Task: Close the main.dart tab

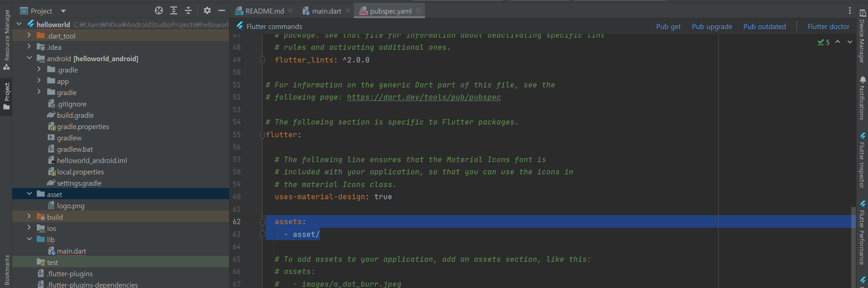Action: [348, 10]
